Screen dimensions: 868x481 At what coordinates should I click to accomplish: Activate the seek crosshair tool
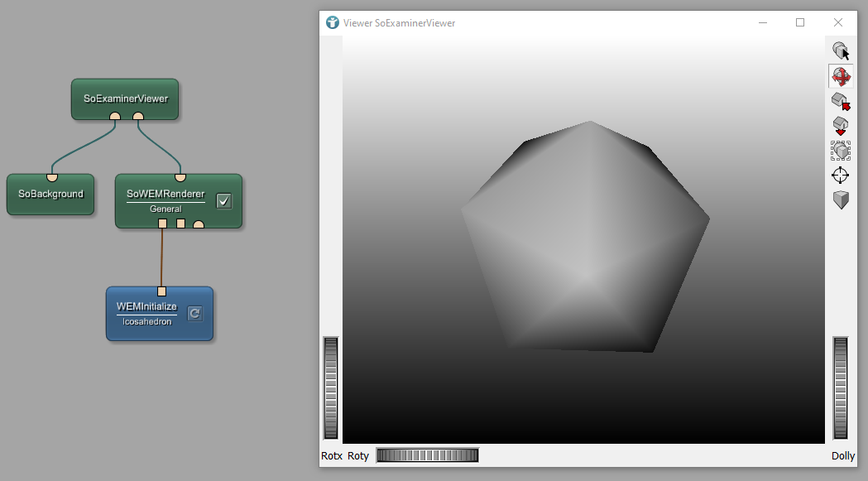click(841, 176)
